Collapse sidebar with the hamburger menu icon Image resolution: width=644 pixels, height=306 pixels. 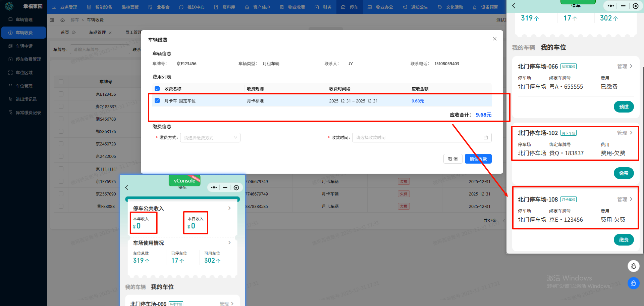pyautogui.click(x=52, y=20)
